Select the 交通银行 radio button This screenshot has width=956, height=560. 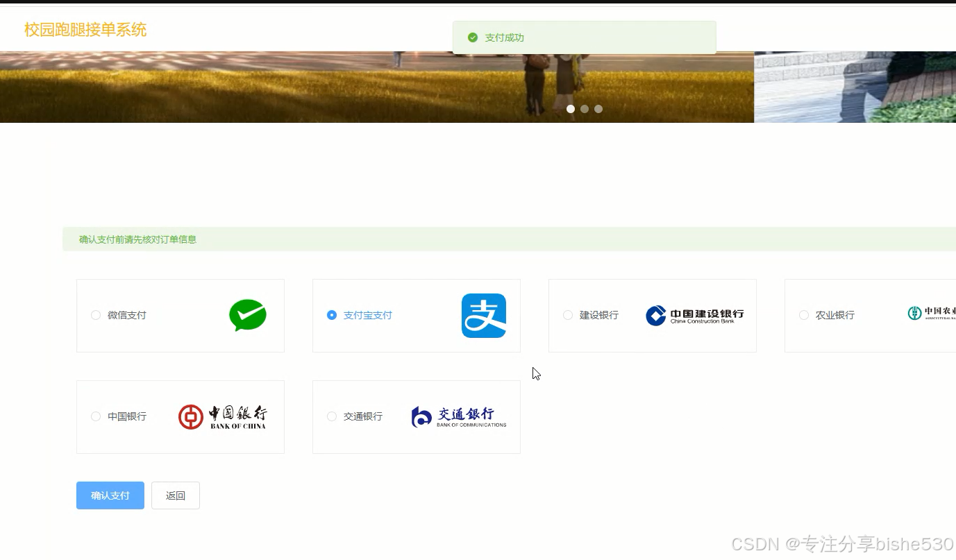click(332, 416)
